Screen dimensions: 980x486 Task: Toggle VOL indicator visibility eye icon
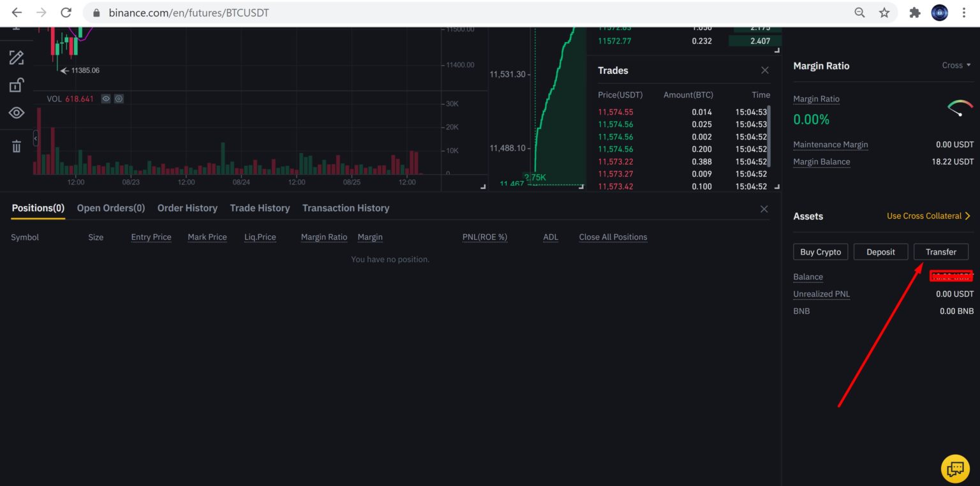click(x=106, y=99)
